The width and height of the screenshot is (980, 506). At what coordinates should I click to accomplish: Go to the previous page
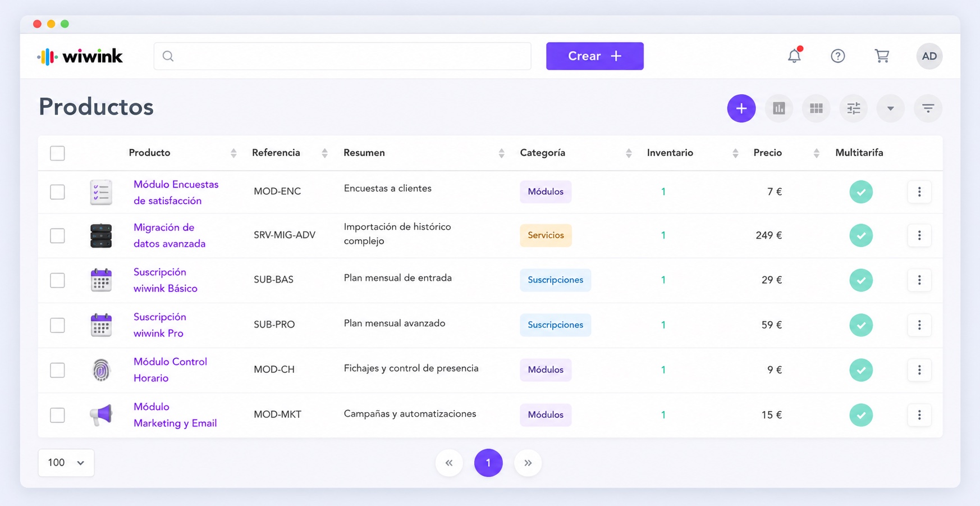[449, 463]
